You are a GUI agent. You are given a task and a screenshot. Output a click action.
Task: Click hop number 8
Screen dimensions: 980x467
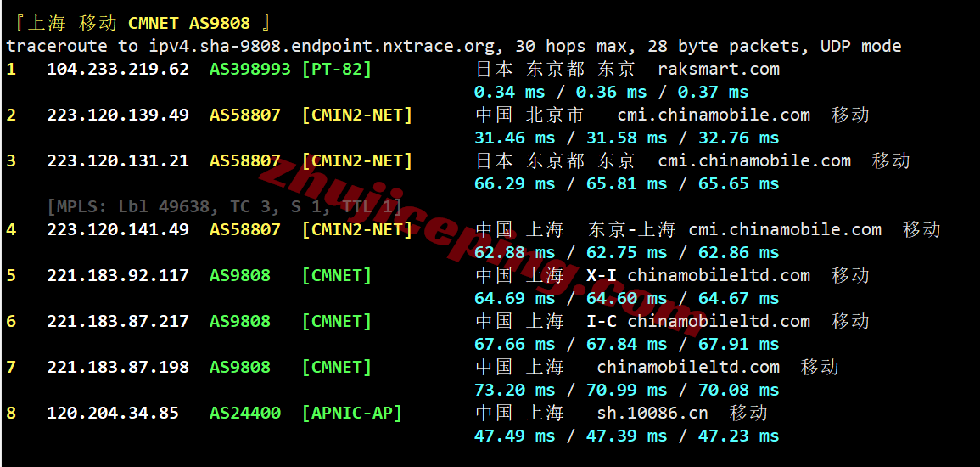pos(11,413)
